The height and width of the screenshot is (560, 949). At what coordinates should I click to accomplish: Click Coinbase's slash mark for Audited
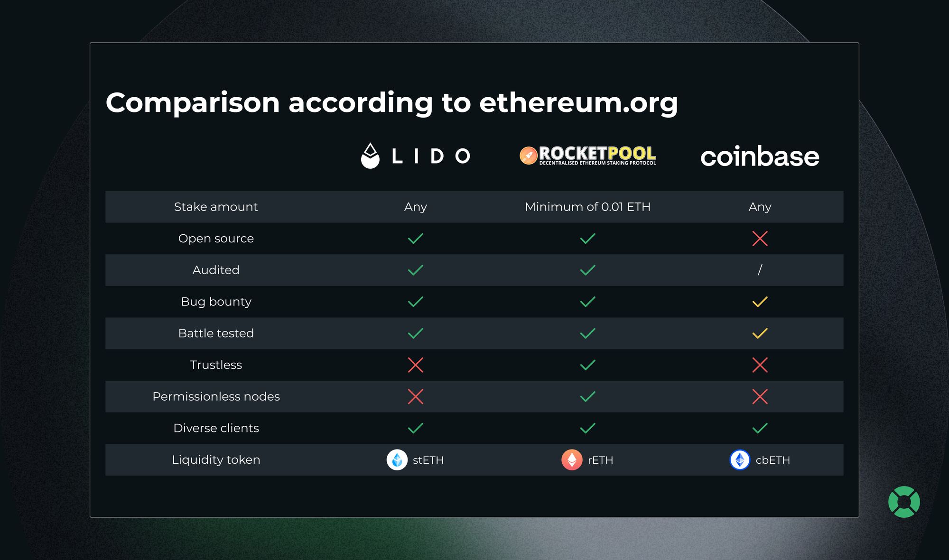[760, 270]
